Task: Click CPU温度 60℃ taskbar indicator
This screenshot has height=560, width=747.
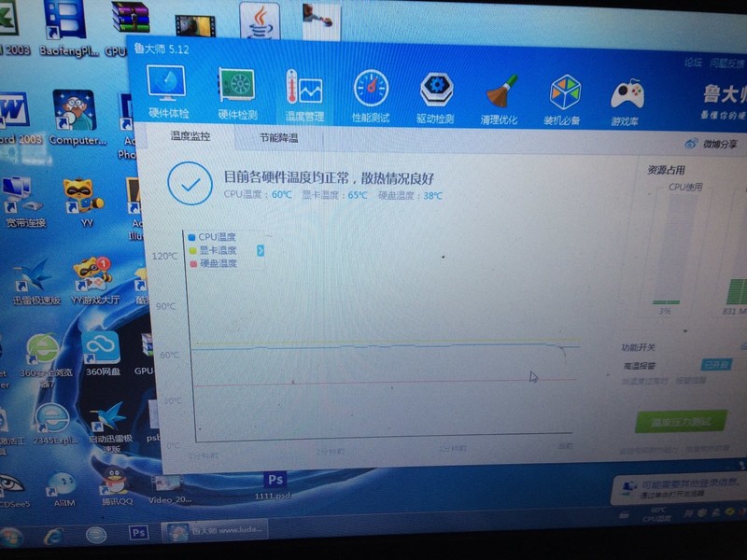Action: [x=657, y=514]
